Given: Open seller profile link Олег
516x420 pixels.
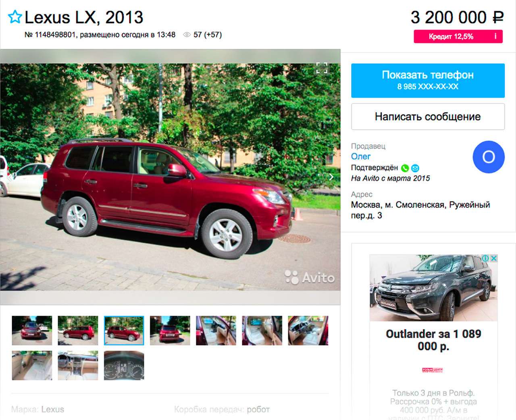Looking at the screenshot, I should tap(361, 156).
